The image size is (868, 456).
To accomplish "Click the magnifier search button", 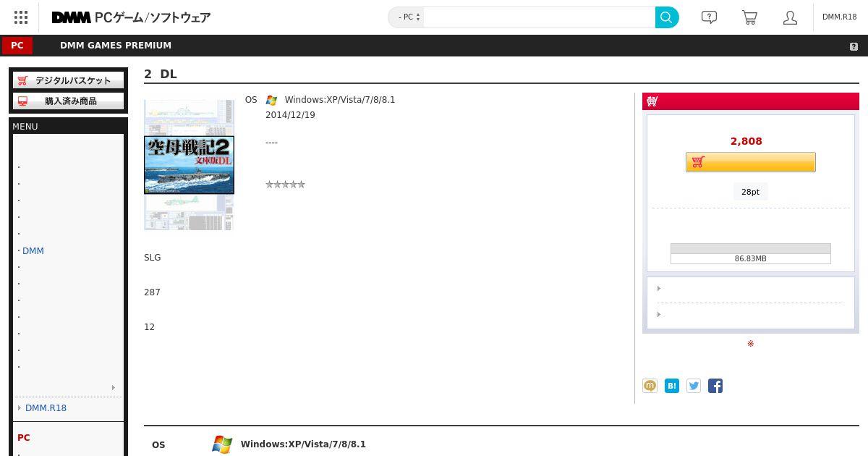I will [667, 17].
